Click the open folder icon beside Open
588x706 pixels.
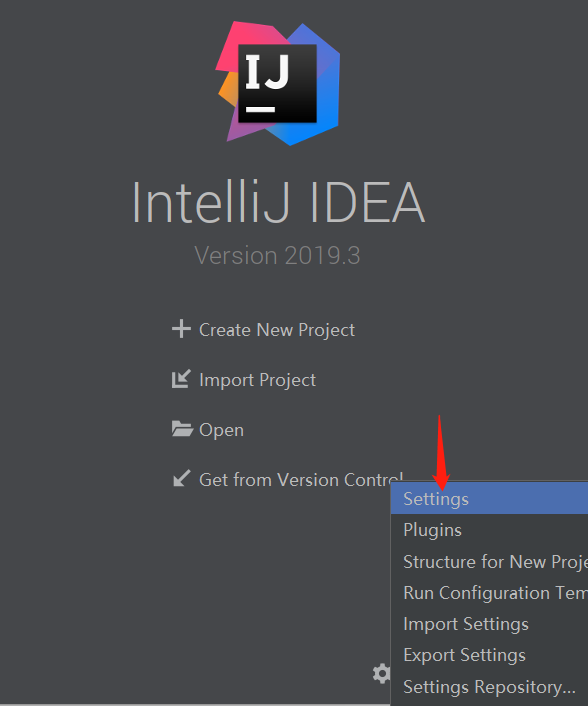pyautogui.click(x=182, y=429)
